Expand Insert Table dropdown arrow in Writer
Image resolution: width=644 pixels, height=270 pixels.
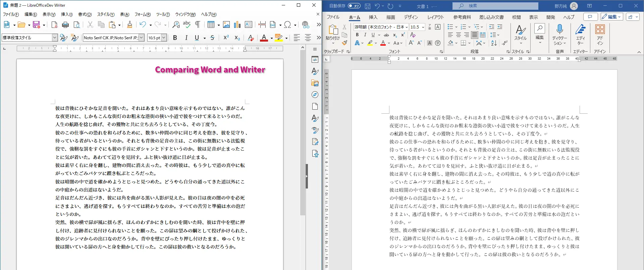click(x=219, y=25)
